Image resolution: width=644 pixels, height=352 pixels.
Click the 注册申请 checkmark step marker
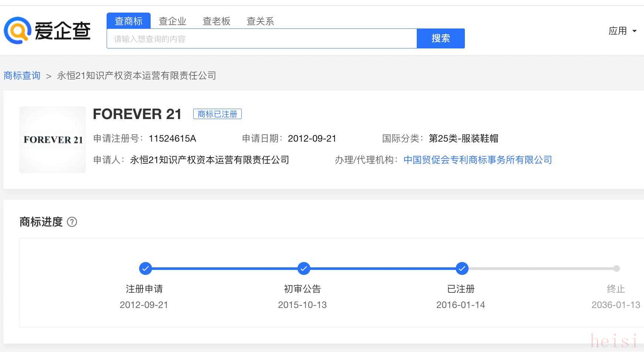pos(145,268)
